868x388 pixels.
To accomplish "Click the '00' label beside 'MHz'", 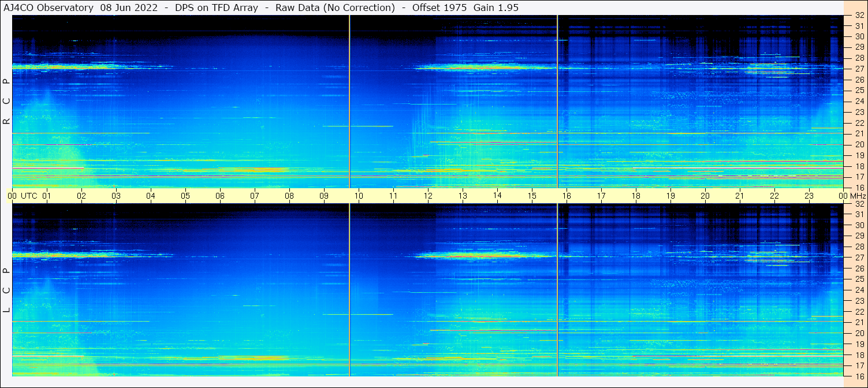I will coord(843,196).
